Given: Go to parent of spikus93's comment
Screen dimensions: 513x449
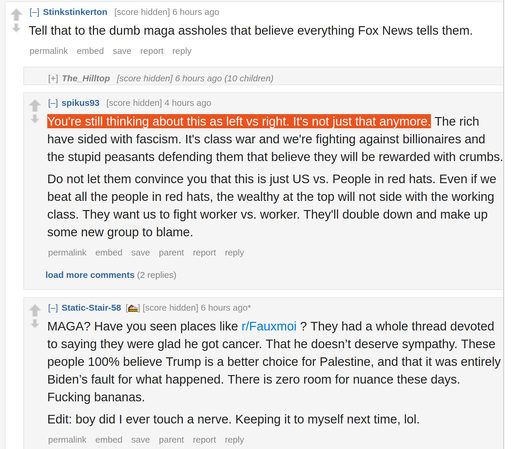Looking at the screenshot, I should (x=171, y=253).
